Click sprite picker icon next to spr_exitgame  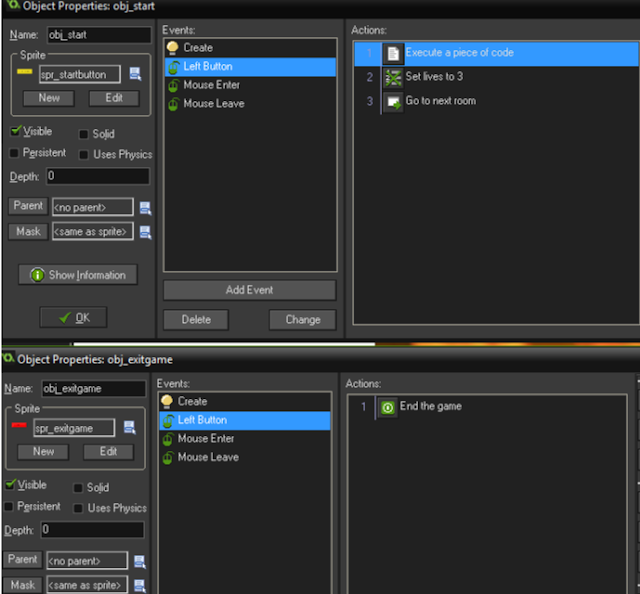[x=129, y=427]
